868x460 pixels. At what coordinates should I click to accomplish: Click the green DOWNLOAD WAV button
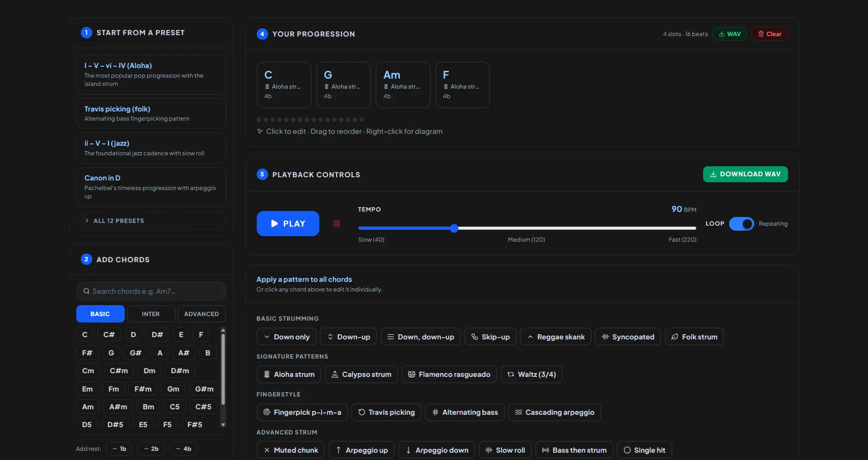tap(746, 174)
